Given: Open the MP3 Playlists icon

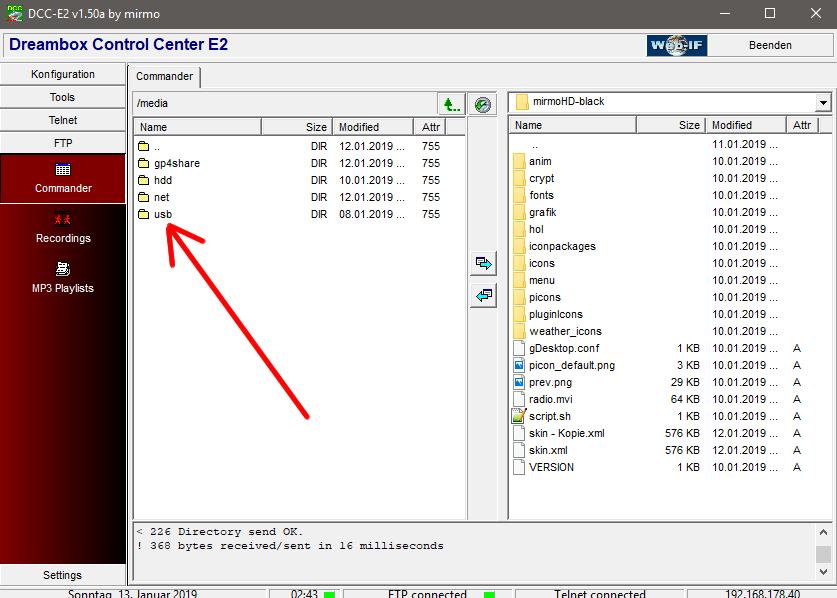Looking at the screenshot, I should (x=63, y=269).
